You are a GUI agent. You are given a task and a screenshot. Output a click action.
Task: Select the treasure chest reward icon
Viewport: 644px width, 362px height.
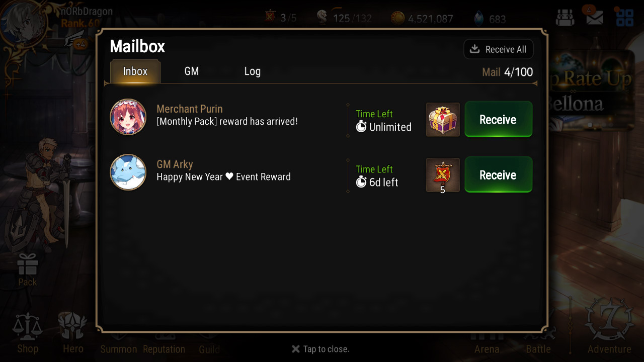click(443, 120)
